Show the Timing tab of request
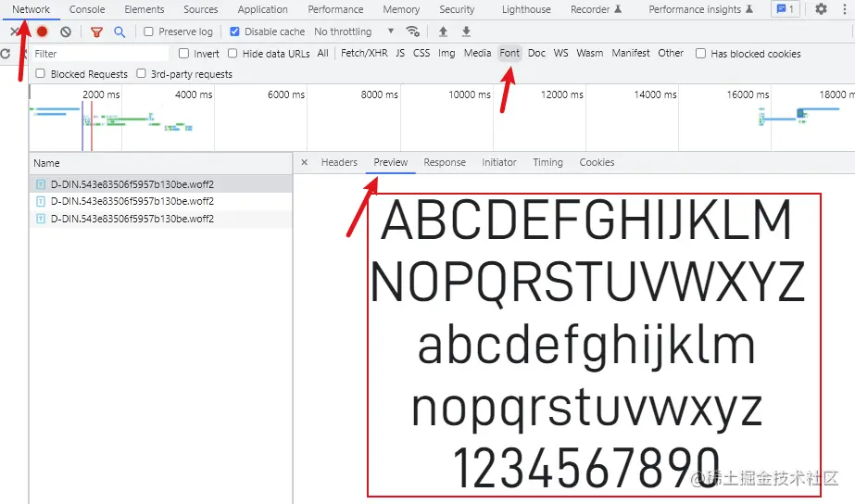Viewport: 855px width, 504px height. [547, 162]
